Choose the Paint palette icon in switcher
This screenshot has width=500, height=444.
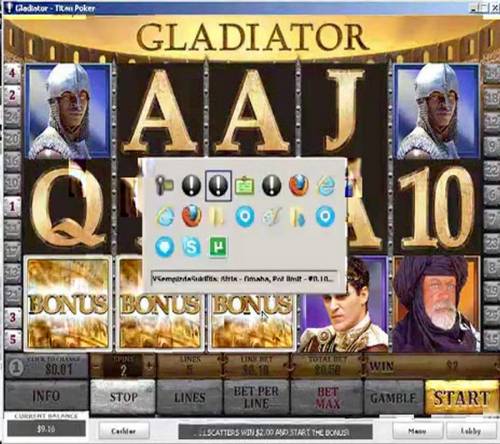pyautogui.click(x=272, y=217)
